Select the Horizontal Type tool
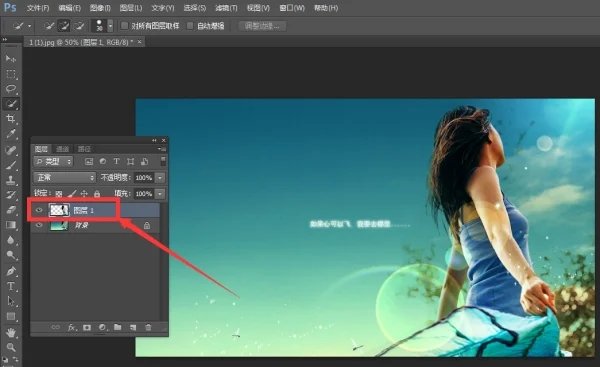The width and height of the screenshot is (600, 367). [11, 286]
